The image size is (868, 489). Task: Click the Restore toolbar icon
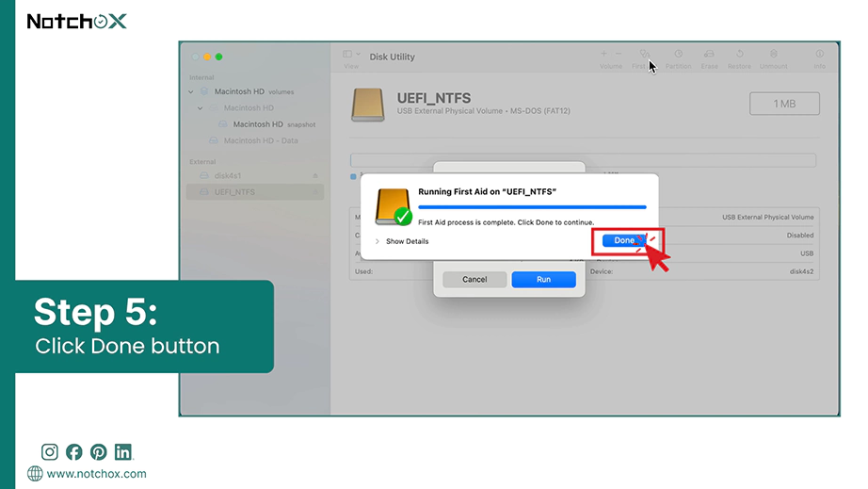pyautogui.click(x=740, y=55)
